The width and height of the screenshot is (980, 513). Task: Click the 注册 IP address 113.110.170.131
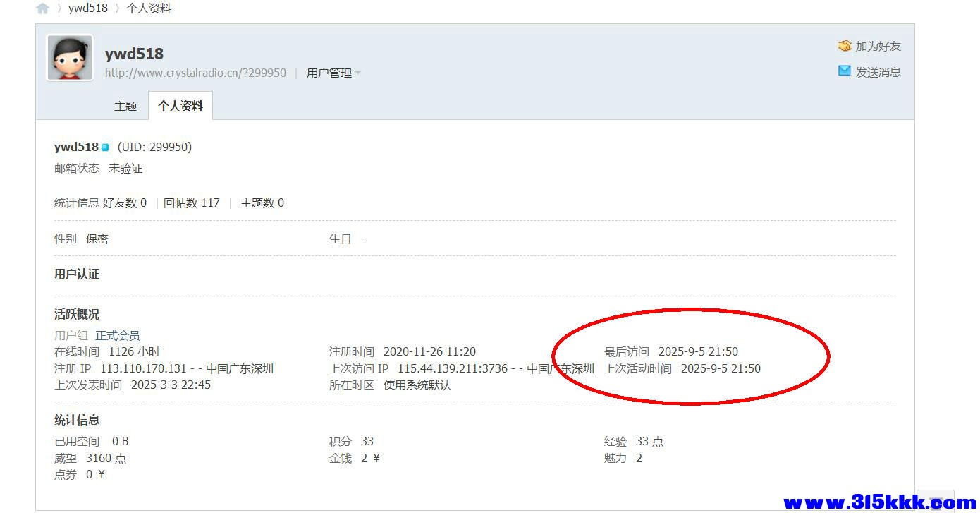pos(143,368)
